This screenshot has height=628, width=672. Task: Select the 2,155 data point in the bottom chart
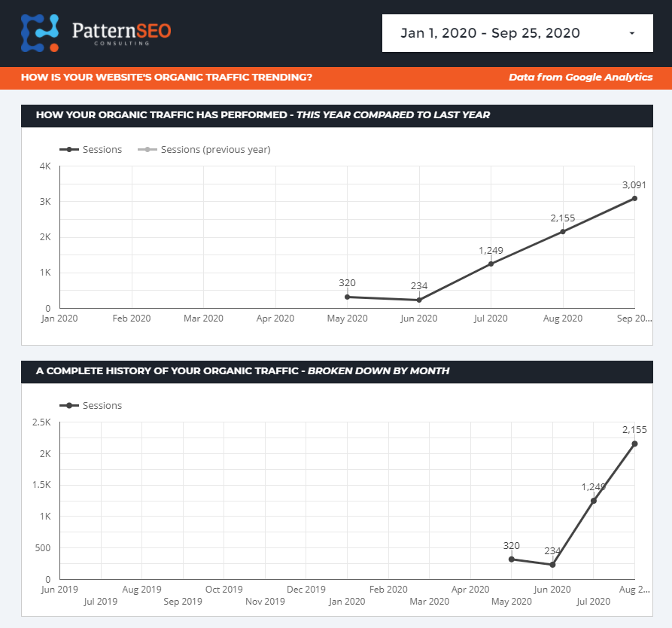coord(634,444)
